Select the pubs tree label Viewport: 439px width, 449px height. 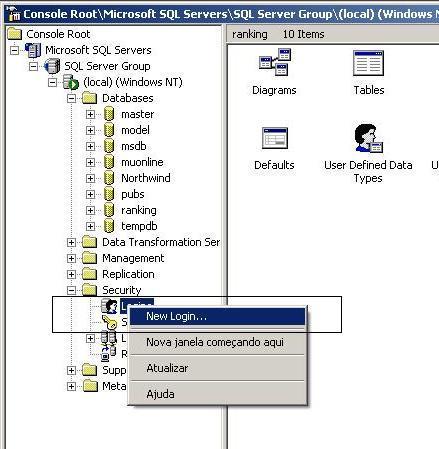coord(133,194)
